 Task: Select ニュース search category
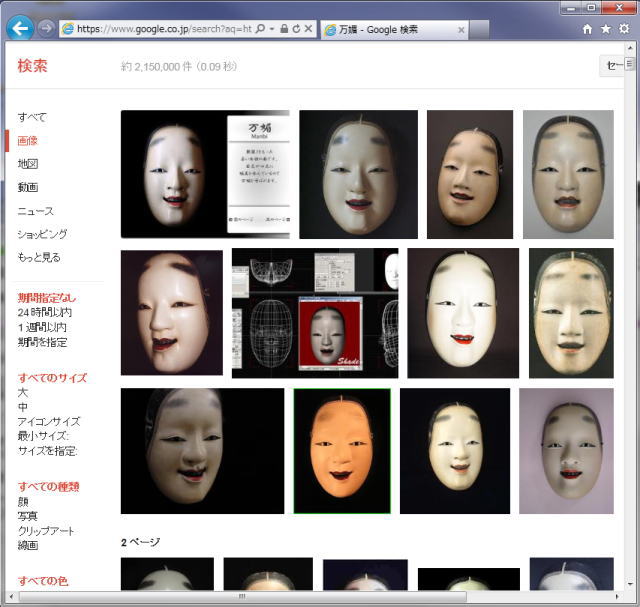[x=36, y=211]
